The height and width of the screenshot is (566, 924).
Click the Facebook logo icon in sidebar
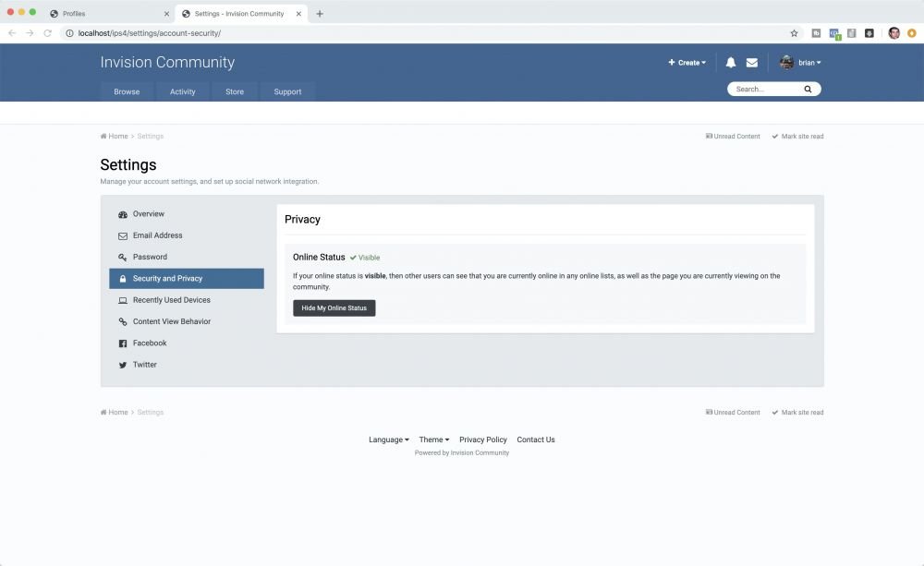[123, 343]
